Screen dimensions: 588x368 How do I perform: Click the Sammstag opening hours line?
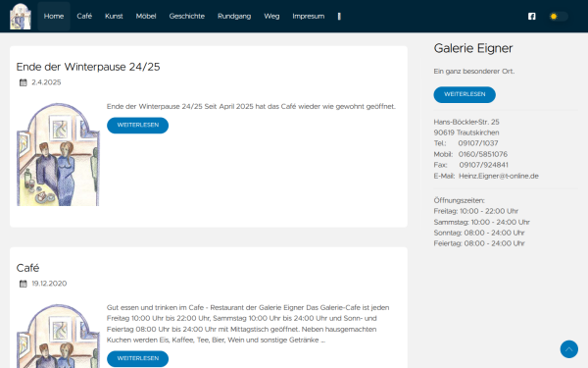tap(481, 223)
